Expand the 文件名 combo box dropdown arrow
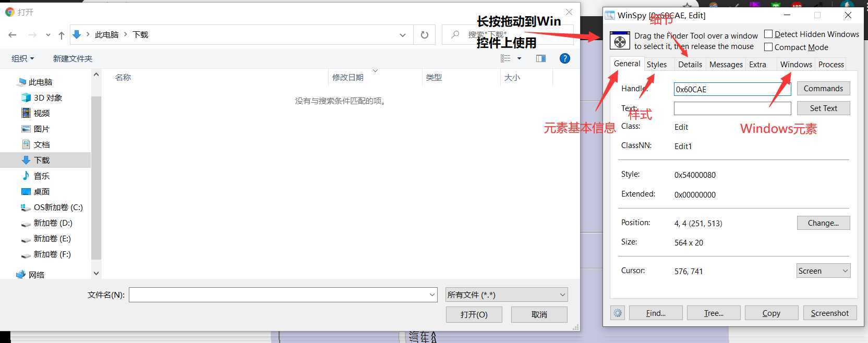 click(x=432, y=295)
